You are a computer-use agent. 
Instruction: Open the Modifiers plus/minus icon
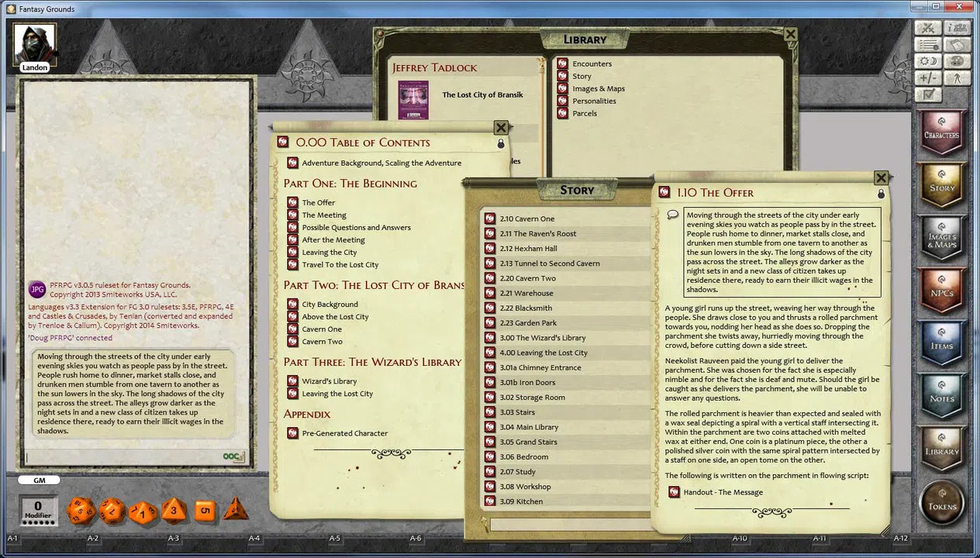pos(928,78)
